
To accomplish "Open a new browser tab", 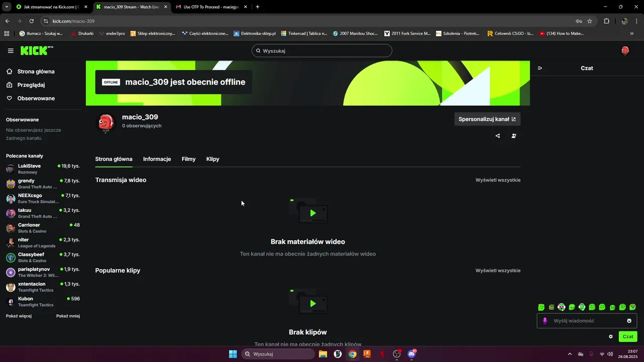I will 258,7.
